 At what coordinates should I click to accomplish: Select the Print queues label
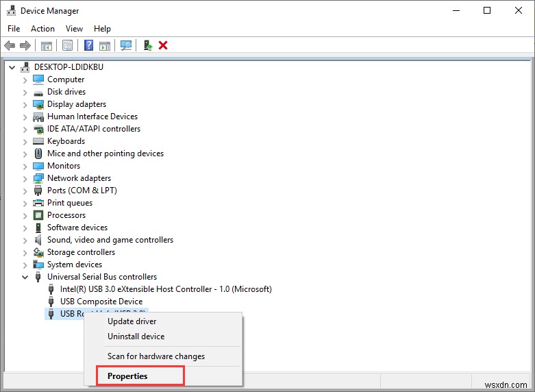[x=70, y=203]
